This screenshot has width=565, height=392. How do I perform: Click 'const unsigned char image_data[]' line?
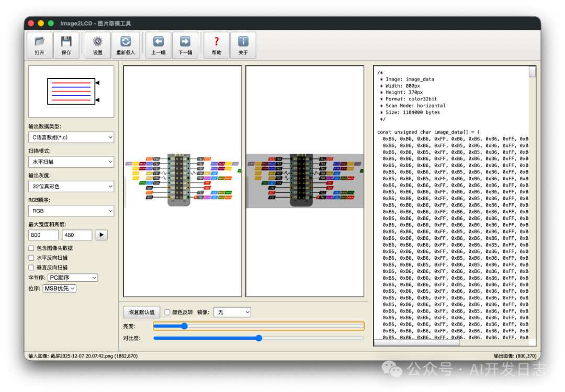(x=428, y=132)
